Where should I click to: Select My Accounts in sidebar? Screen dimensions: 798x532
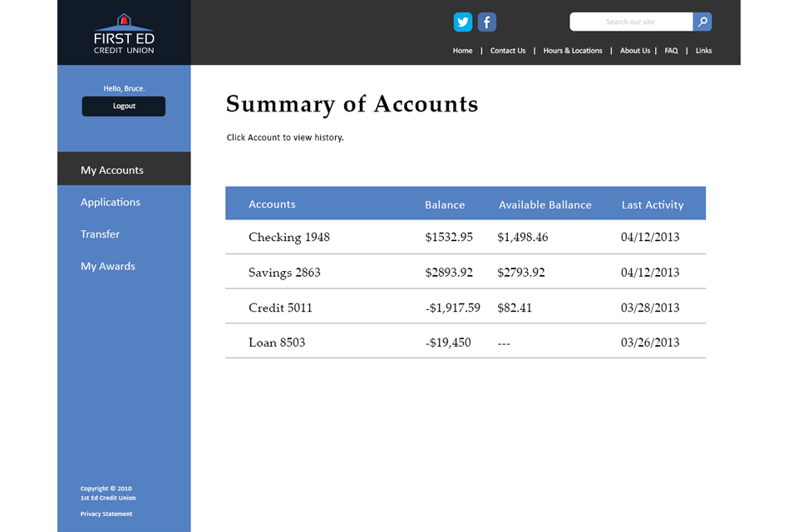[x=112, y=170]
